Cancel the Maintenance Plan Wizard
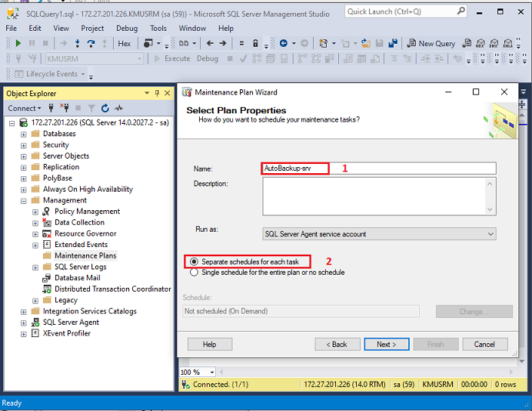Screen dimensions: 532x411 click(484, 344)
